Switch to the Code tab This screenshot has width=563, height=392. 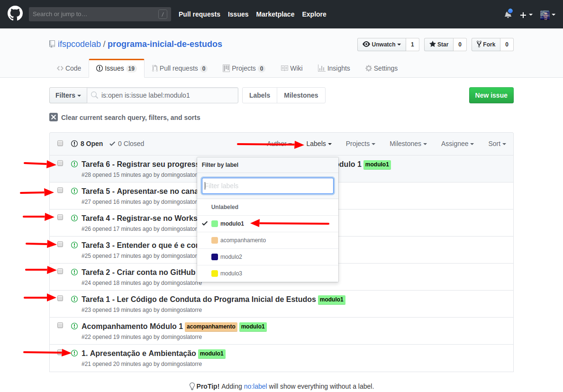pyautogui.click(x=69, y=68)
